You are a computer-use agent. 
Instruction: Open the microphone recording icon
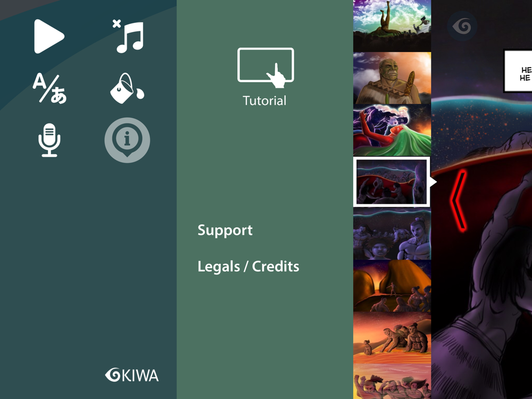pyautogui.click(x=49, y=140)
